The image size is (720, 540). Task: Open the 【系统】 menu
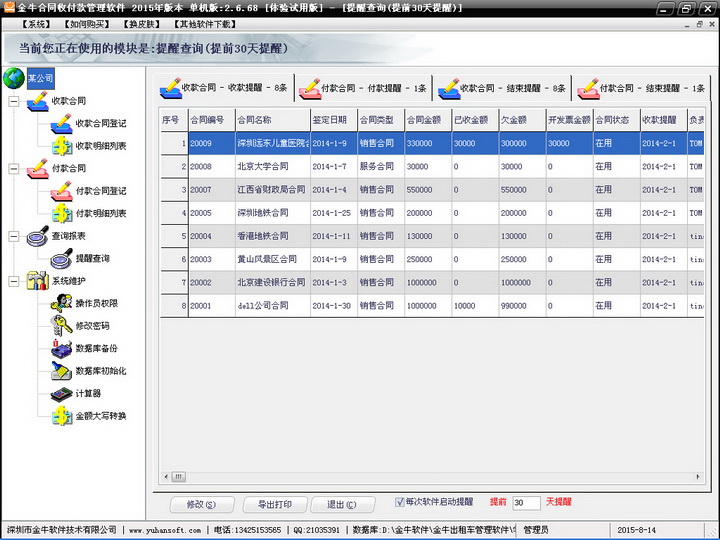point(36,24)
